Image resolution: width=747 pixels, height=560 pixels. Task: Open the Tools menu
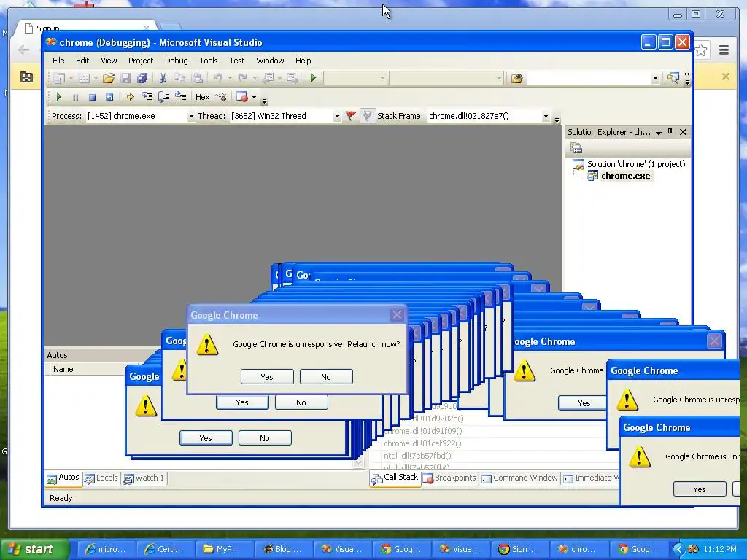coord(208,61)
